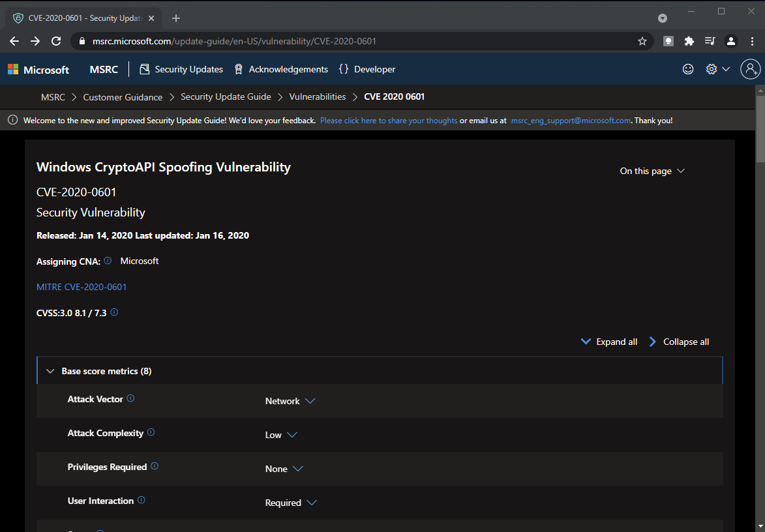Open a new browser tab

[176, 18]
